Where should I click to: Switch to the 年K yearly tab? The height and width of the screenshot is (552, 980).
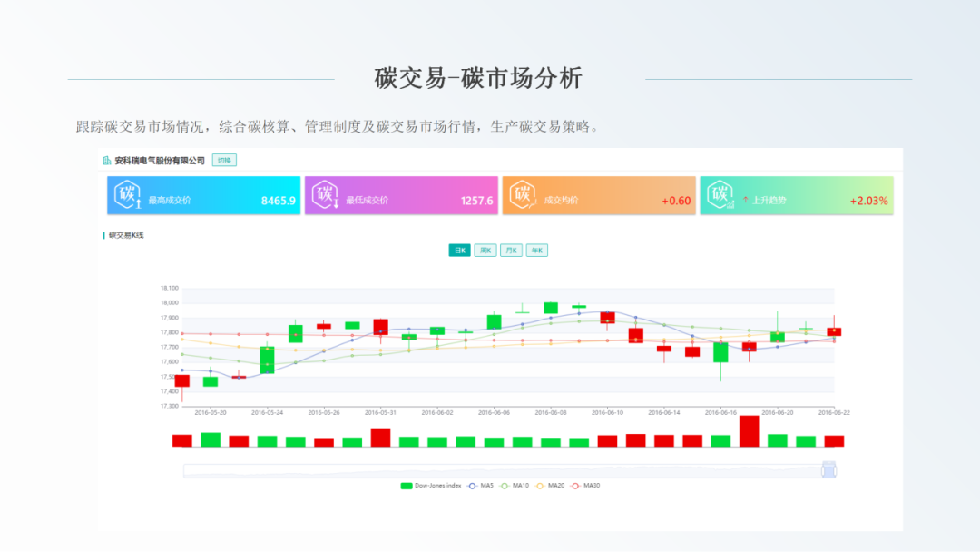[537, 251]
